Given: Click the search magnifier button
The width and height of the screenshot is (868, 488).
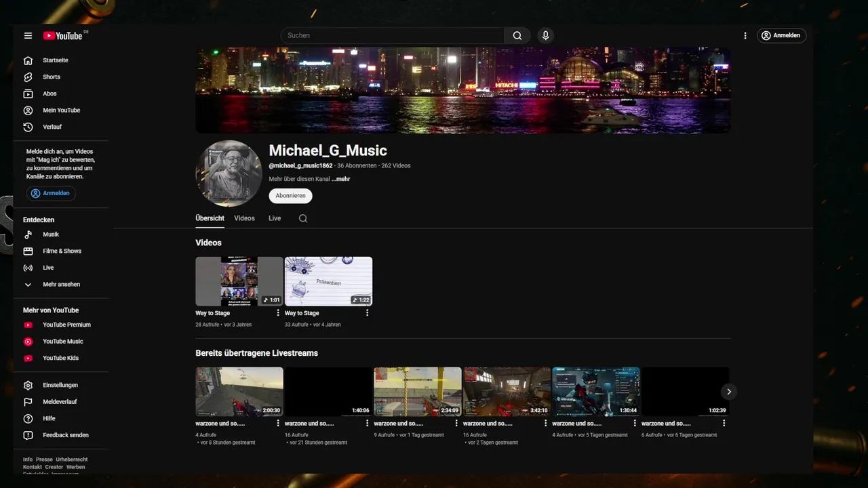Looking at the screenshot, I should [x=517, y=36].
